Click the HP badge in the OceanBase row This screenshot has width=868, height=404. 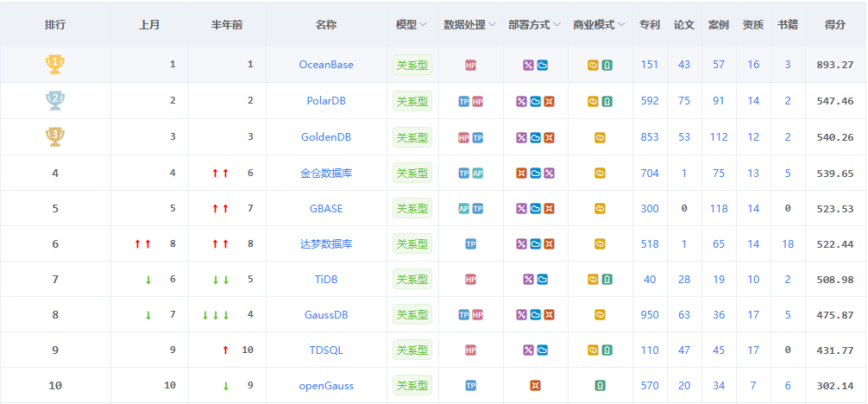[x=470, y=65]
